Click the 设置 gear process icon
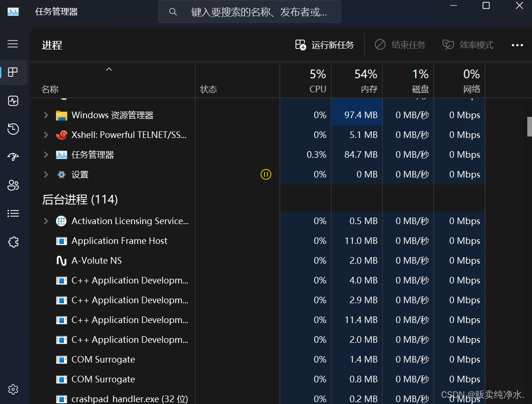The width and height of the screenshot is (532, 404). coord(62,175)
